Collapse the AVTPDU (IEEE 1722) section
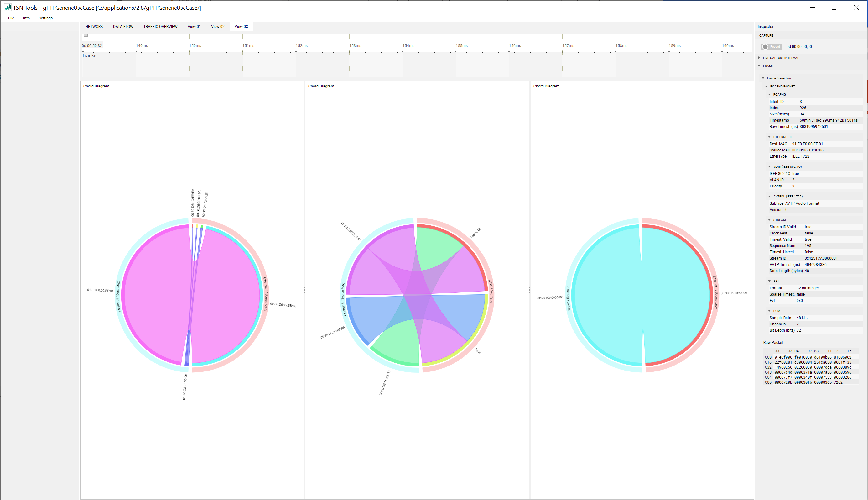Image resolution: width=868 pixels, height=500 pixels. [x=769, y=197]
